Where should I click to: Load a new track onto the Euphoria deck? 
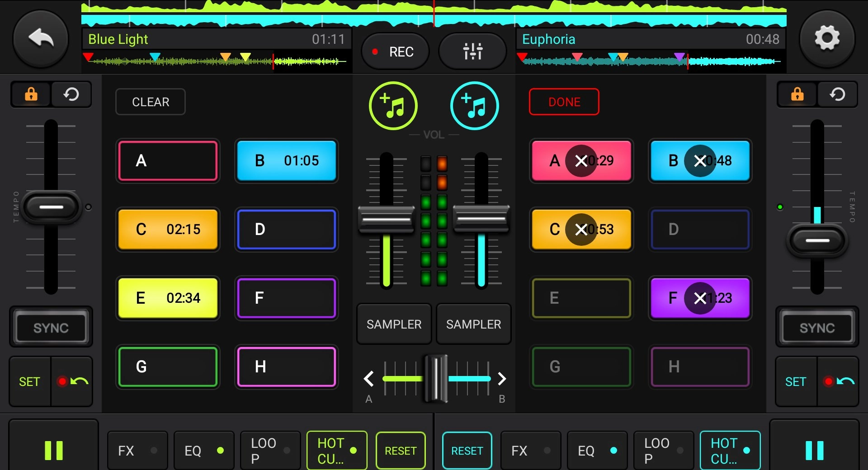[x=473, y=105]
